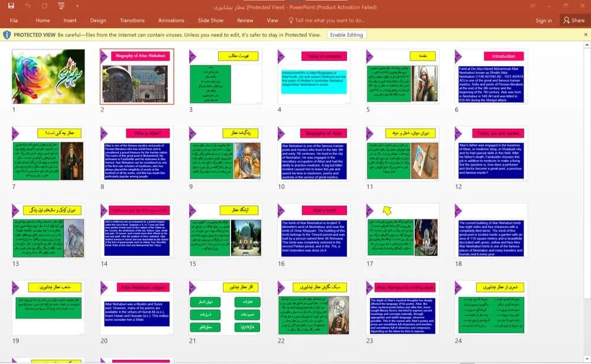Select slide 12 thumbnail
This screenshot has width=591, height=364.
click(491, 154)
